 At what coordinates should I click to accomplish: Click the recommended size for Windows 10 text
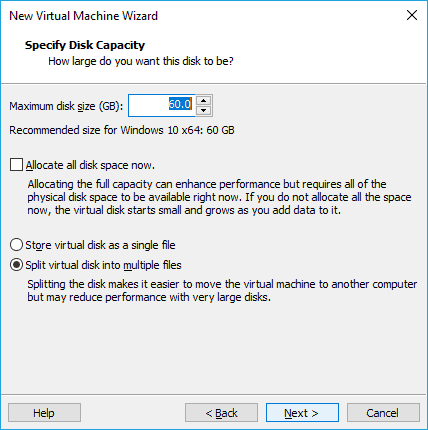coord(122,130)
